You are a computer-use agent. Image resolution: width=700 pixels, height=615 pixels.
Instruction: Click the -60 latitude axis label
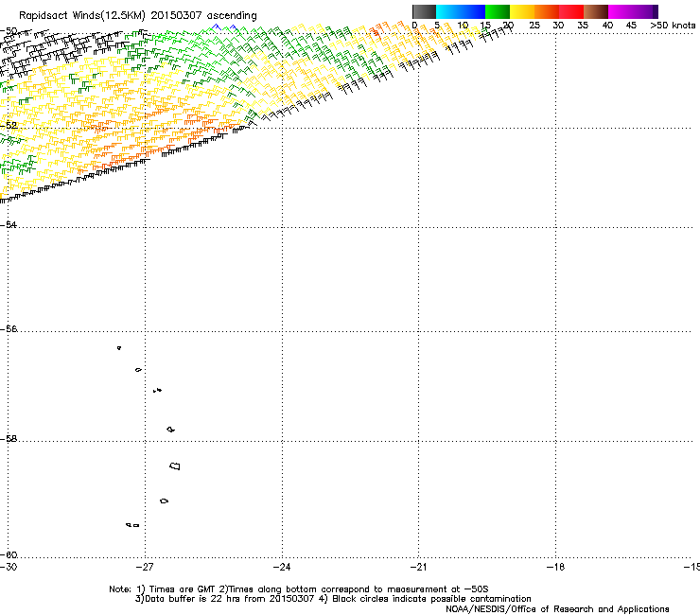click(x=9, y=554)
